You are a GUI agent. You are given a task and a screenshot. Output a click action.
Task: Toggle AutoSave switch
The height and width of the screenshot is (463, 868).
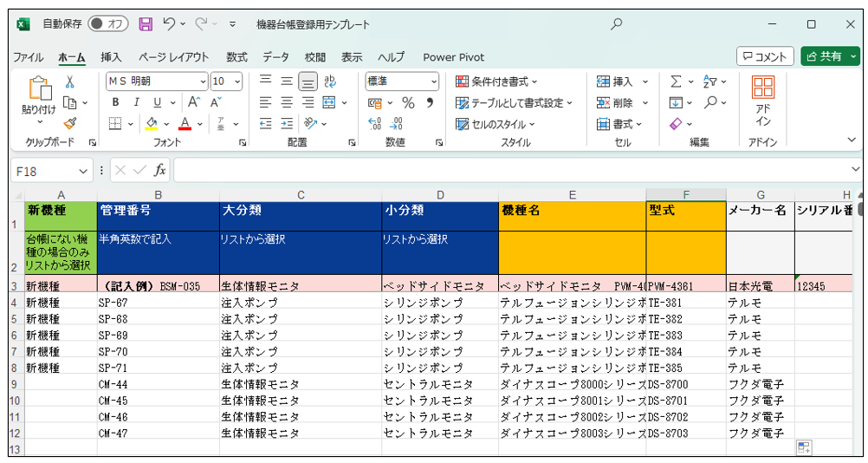click(108, 23)
